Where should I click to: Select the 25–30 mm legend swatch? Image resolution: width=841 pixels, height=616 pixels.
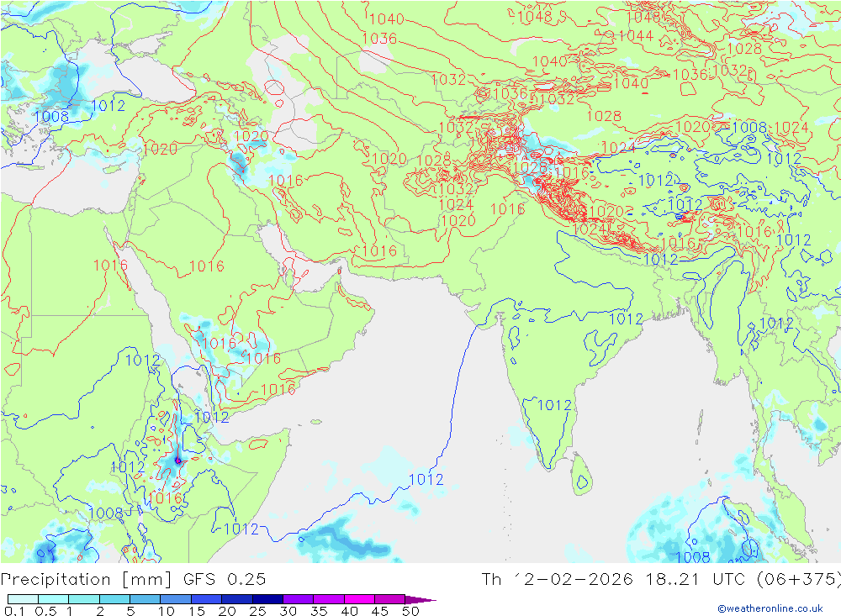tap(267, 599)
